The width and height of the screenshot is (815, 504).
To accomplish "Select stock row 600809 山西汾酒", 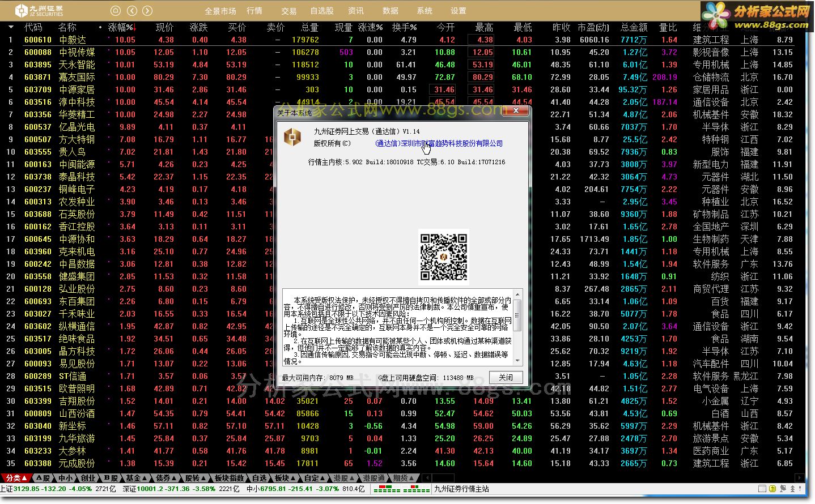I will tap(402, 413).
